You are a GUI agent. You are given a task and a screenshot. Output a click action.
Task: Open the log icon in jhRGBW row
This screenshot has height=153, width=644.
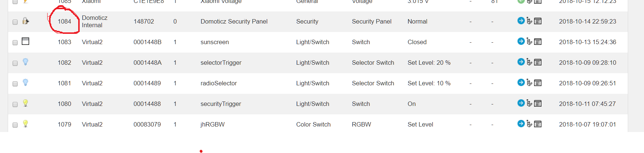point(538,124)
